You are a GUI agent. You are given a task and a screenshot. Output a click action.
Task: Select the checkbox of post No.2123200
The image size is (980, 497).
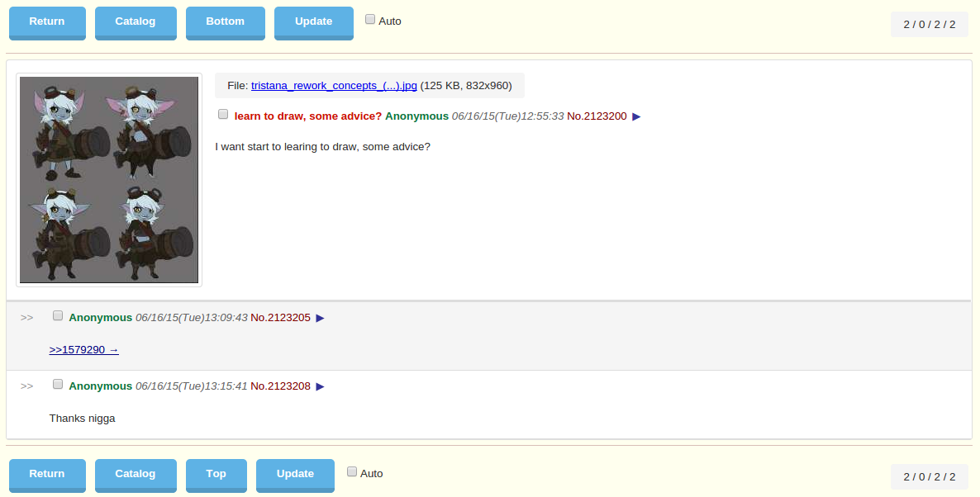pos(223,114)
